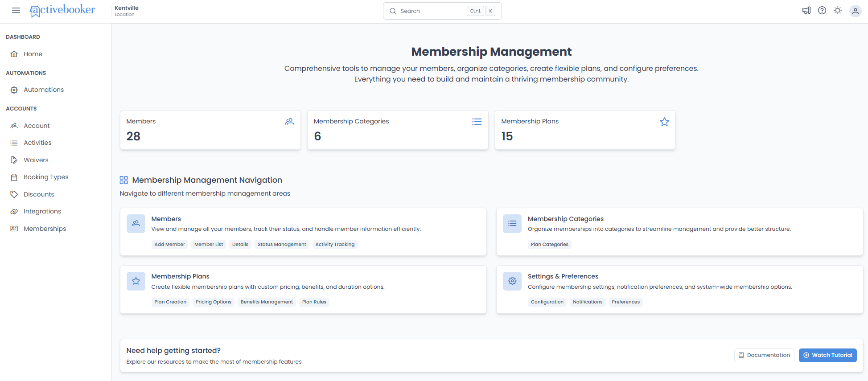This screenshot has width=868, height=381.
Task: Click star icon on Membership Plans stat card
Action: click(664, 122)
